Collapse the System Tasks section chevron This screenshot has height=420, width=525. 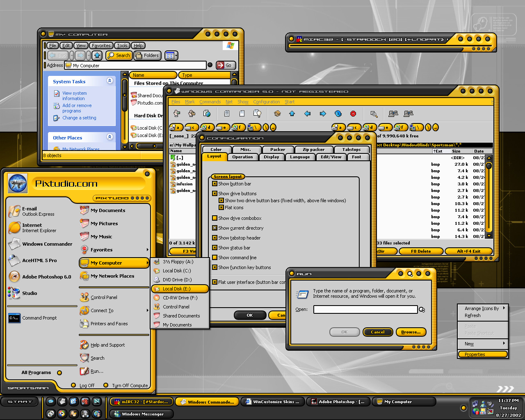tap(110, 81)
